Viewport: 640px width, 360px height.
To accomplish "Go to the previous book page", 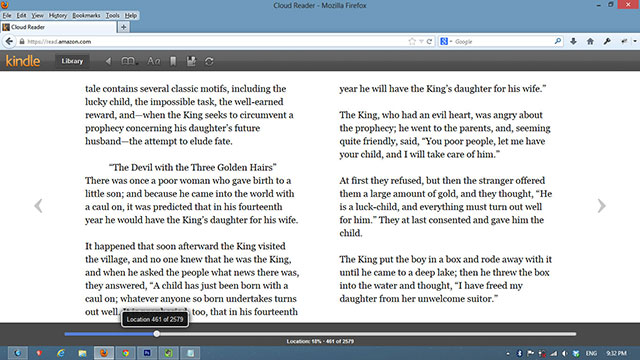I will [x=38, y=206].
